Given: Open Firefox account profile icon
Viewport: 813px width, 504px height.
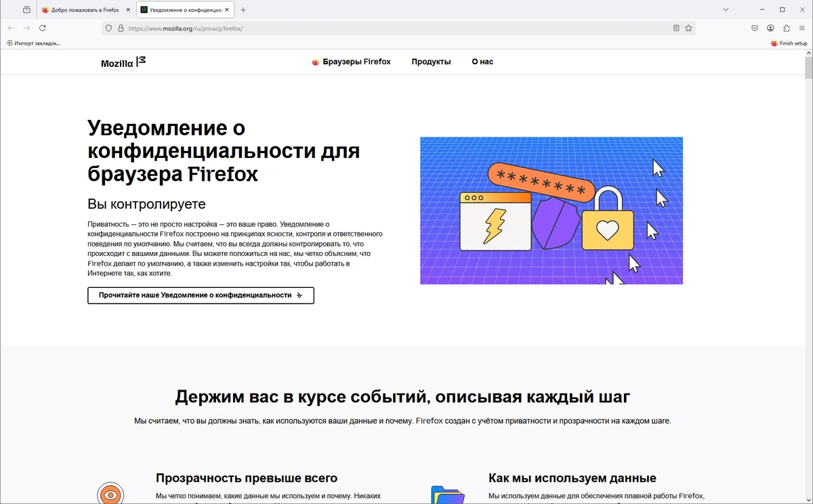Looking at the screenshot, I should 770,28.
